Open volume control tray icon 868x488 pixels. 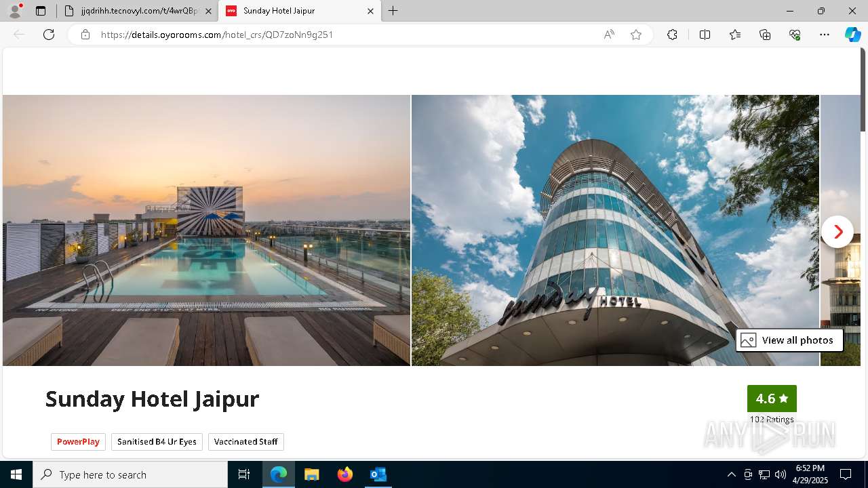pyautogui.click(x=781, y=474)
